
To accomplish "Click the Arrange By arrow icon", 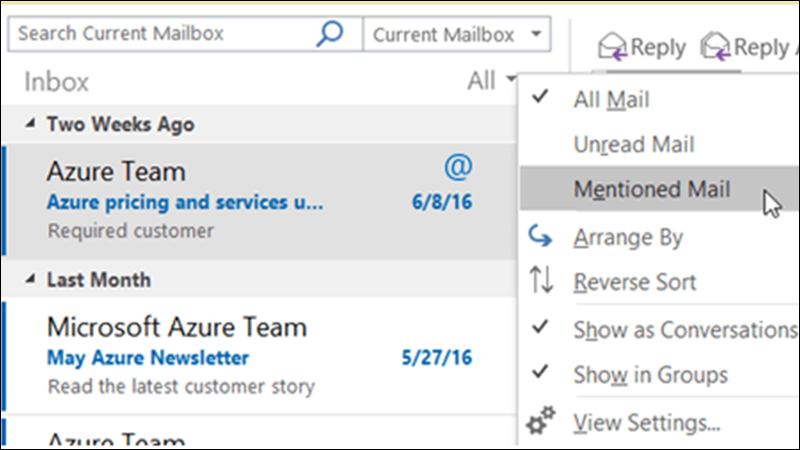I will (540, 238).
